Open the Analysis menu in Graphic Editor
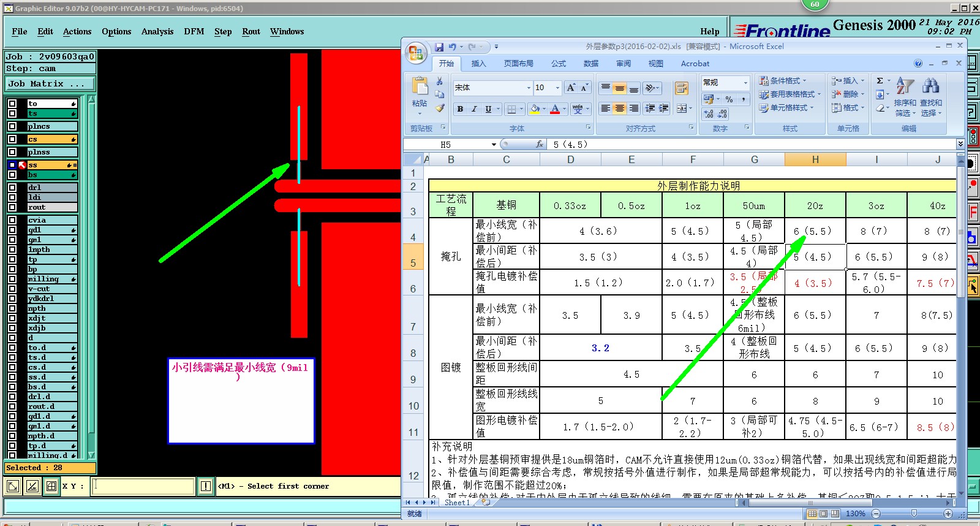This screenshot has height=526, width=980. coord(157,31)
